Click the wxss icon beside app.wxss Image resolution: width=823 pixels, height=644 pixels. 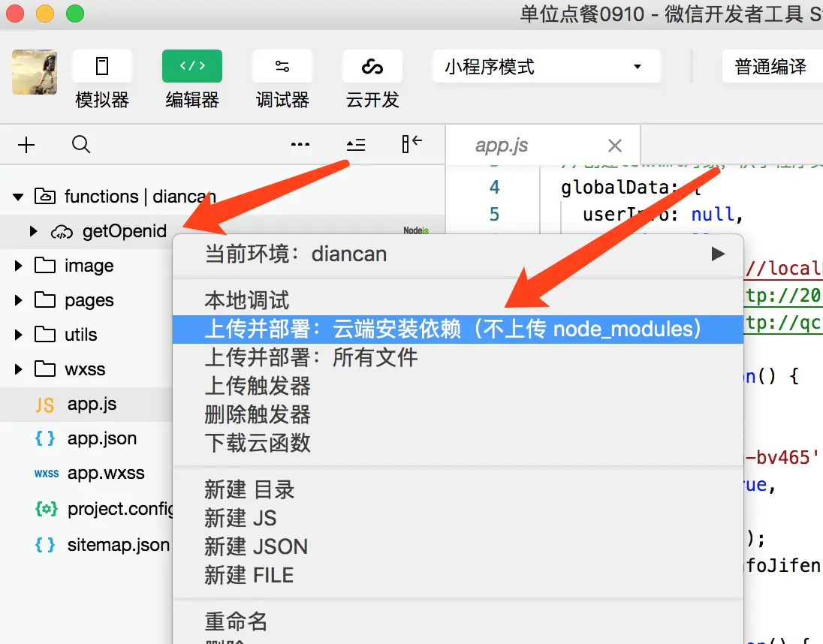pos(47,473)
